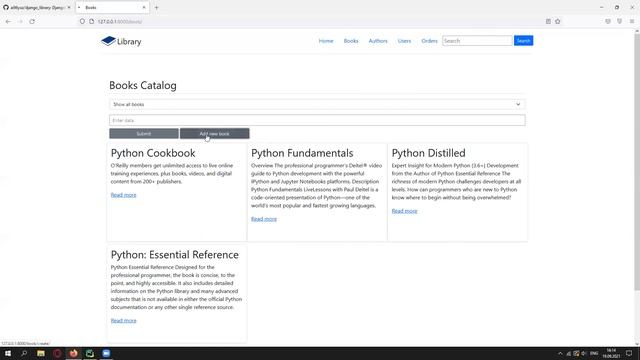This screenshot has height=360, width=640.
Task: Read more about Python Cookbook
Action: 123,195
